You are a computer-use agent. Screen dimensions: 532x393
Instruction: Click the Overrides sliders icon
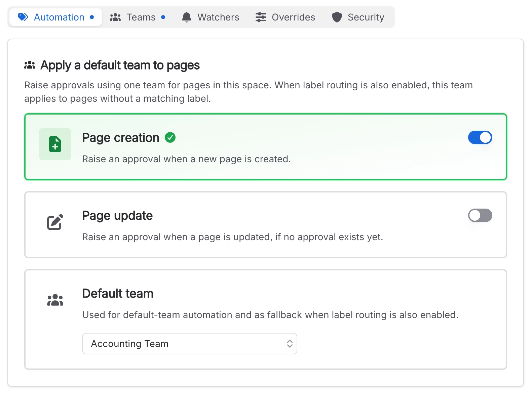click(261, 17)
